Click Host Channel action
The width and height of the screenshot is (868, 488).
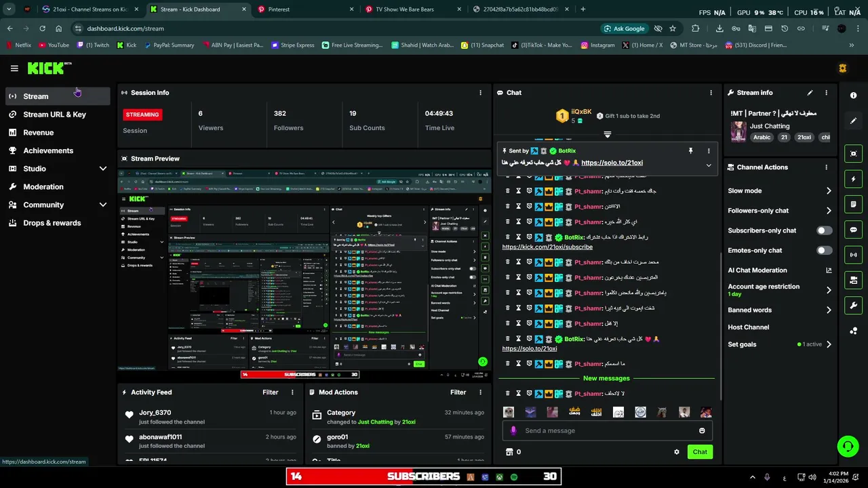pos(748,327)
